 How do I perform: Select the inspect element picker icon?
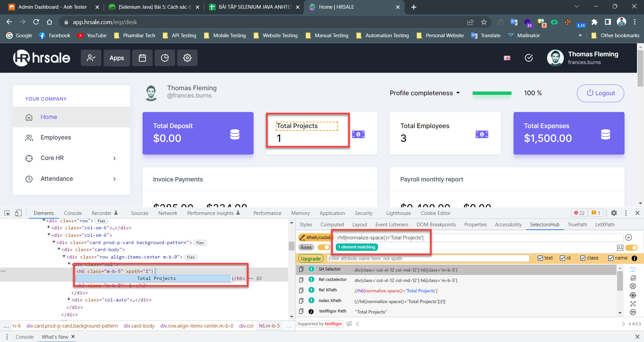7,213
